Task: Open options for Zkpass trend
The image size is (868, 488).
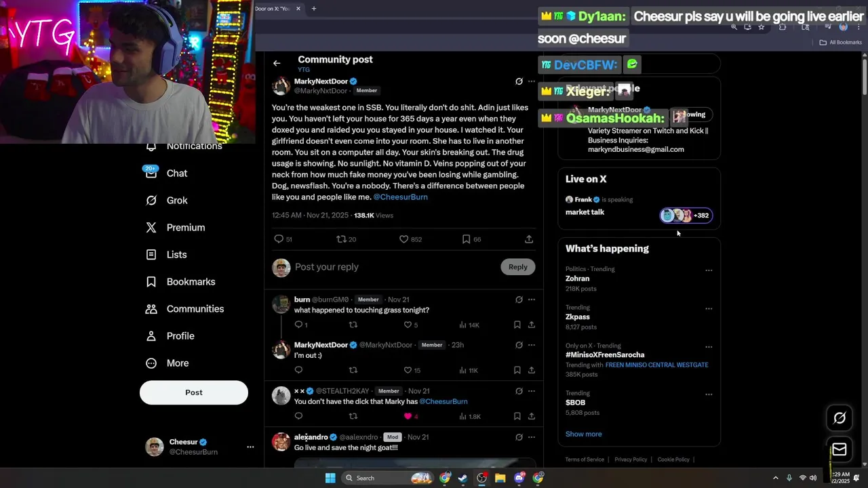Action: tap(709, 308)
